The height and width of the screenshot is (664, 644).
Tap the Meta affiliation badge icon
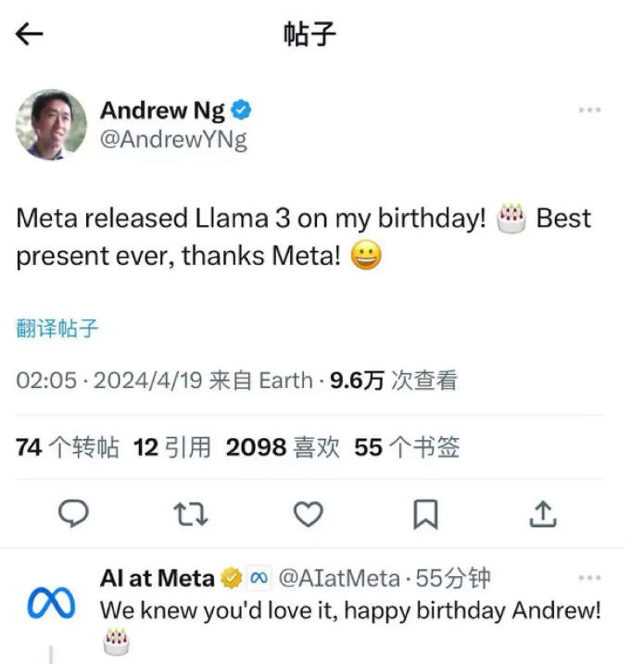[259, 578]
